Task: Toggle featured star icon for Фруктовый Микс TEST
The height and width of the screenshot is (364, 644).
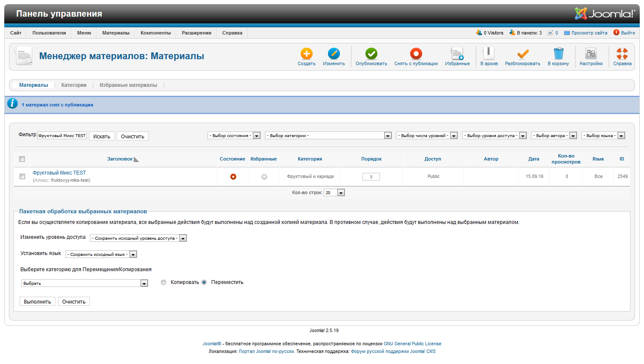Action: [264, 177]
